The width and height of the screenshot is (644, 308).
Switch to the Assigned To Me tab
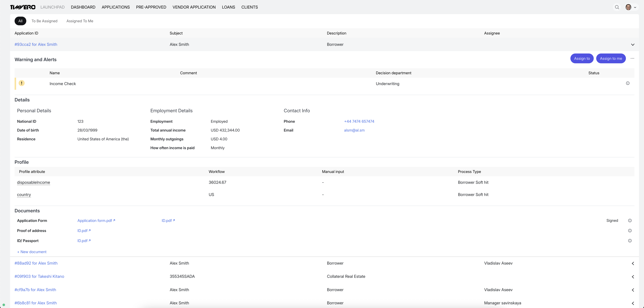[80, 21]
